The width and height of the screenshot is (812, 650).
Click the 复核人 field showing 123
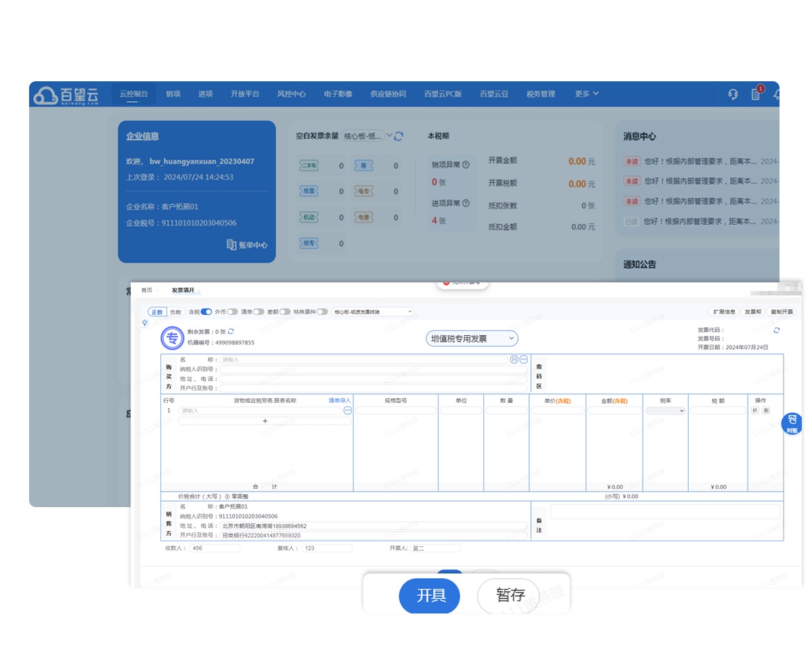328,548
